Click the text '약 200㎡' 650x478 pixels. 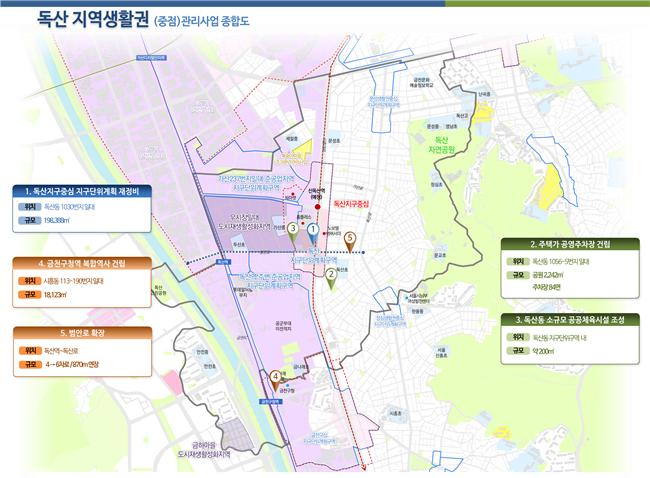[x=543, y=351]
